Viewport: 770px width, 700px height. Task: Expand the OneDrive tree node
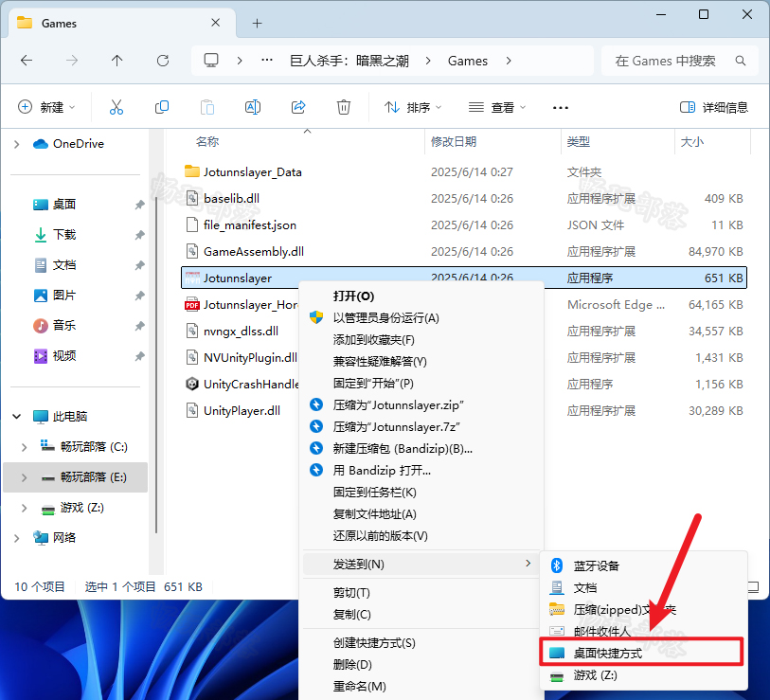click(x=17, y=144)
